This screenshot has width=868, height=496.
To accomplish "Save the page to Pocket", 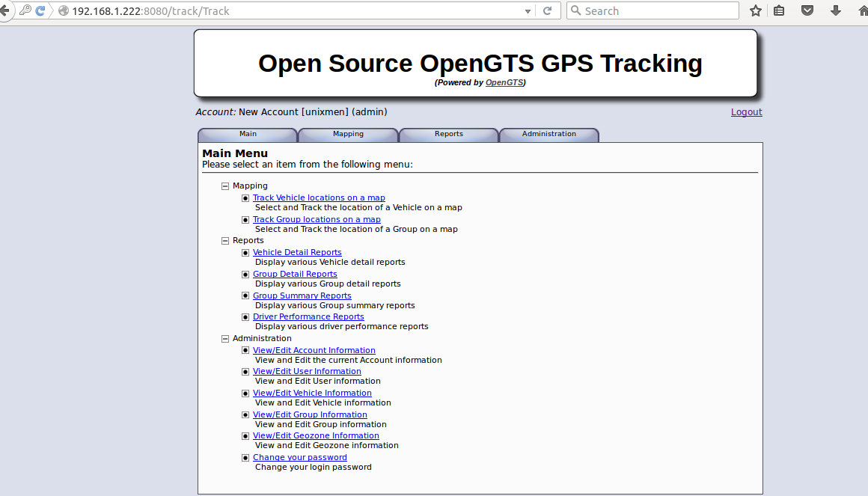I will (807, 10).
